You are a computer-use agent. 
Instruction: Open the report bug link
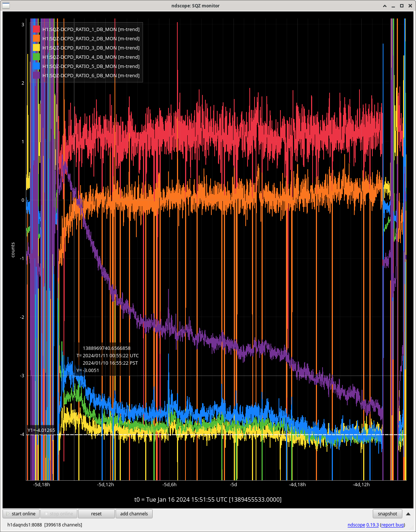[x=392, y=525]
